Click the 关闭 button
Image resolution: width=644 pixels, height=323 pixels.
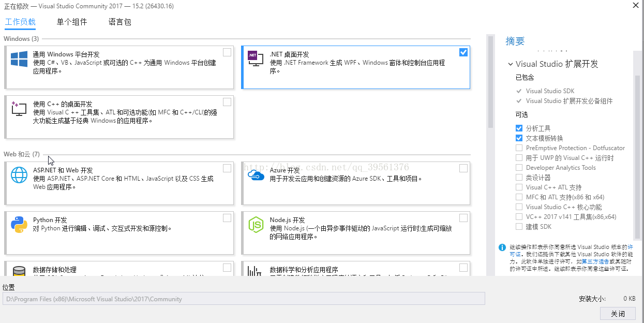618,314
